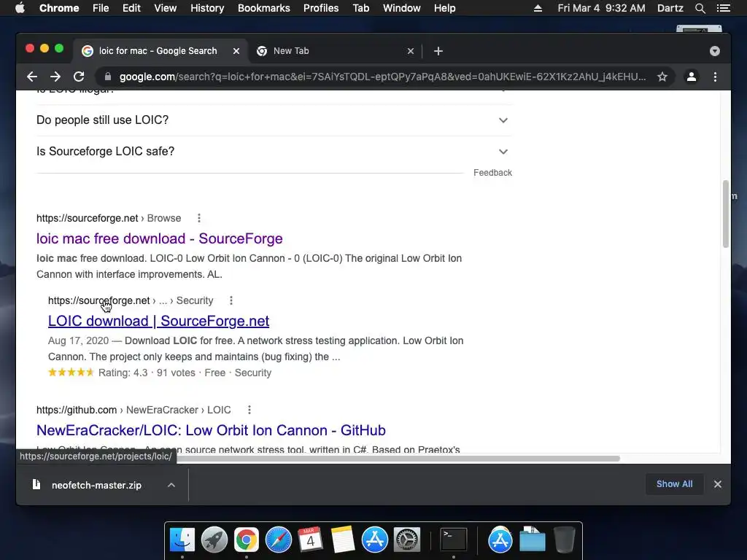Open the Apple menu
Image resolution: width=747 pixels, height=560 pixels.
[20, 8]
